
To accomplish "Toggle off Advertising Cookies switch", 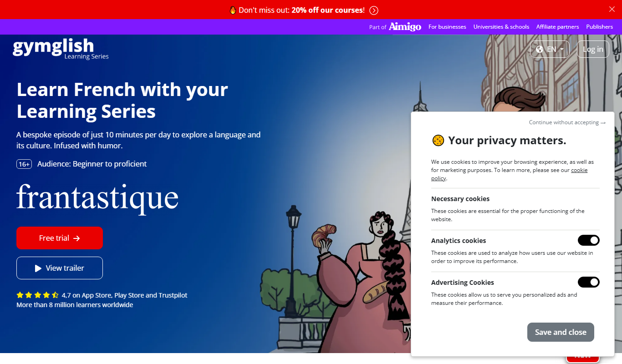I will point(589,282).
